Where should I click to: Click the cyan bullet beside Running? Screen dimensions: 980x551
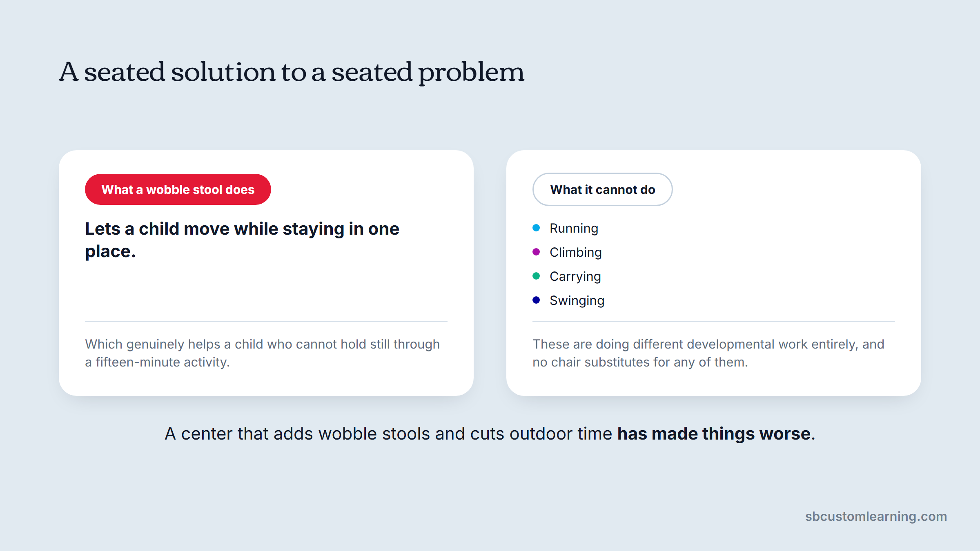[x=536, y=228]
